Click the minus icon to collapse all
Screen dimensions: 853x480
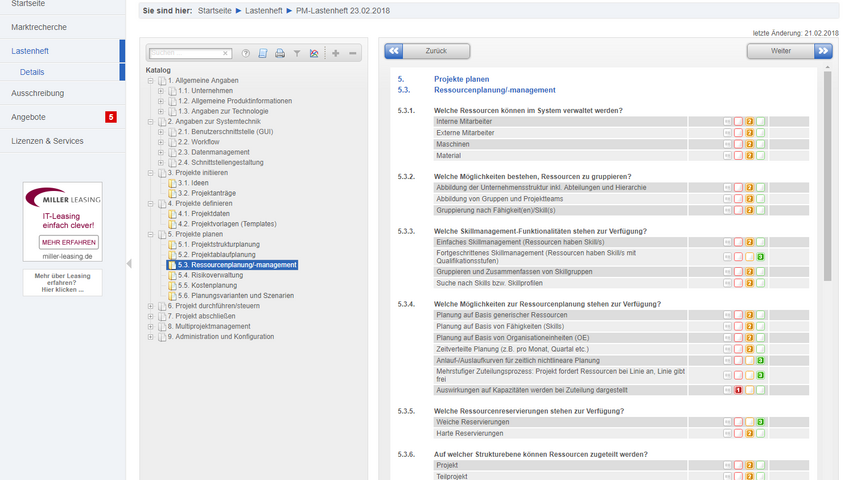click(353, 53)
